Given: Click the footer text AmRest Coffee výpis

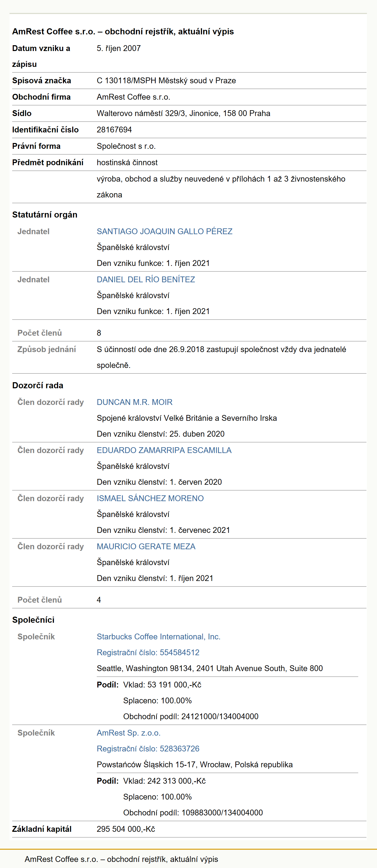Looking at the screenshot, I should point(121,859).
